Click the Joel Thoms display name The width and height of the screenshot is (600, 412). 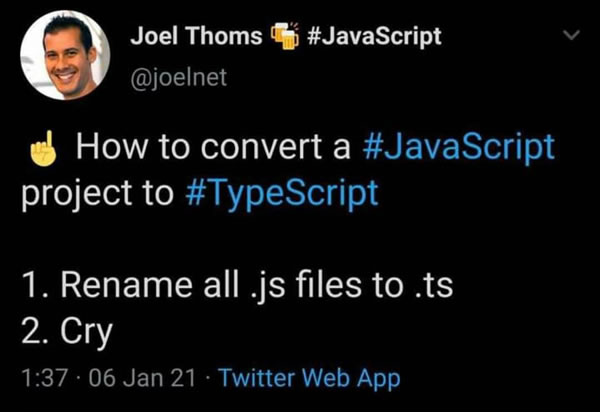196,36
